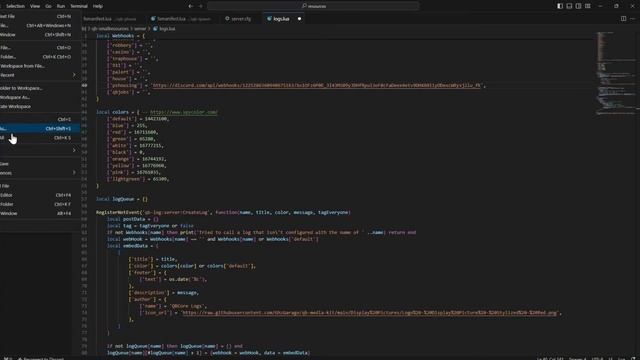The image size is (640, 360).
Task: Choose Add Folder to Workspace menu item
Action: (39, 88)
